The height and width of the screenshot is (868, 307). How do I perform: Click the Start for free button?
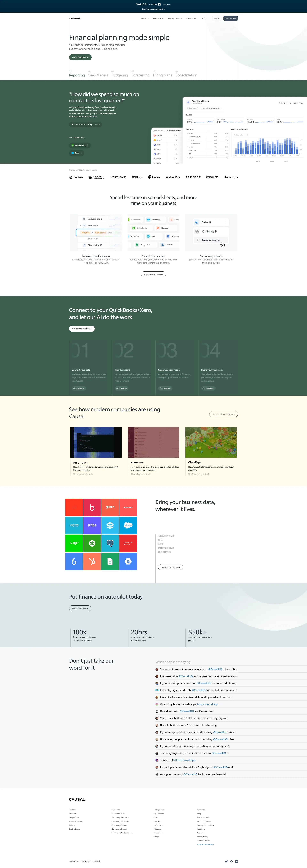(x=231, y=19)
